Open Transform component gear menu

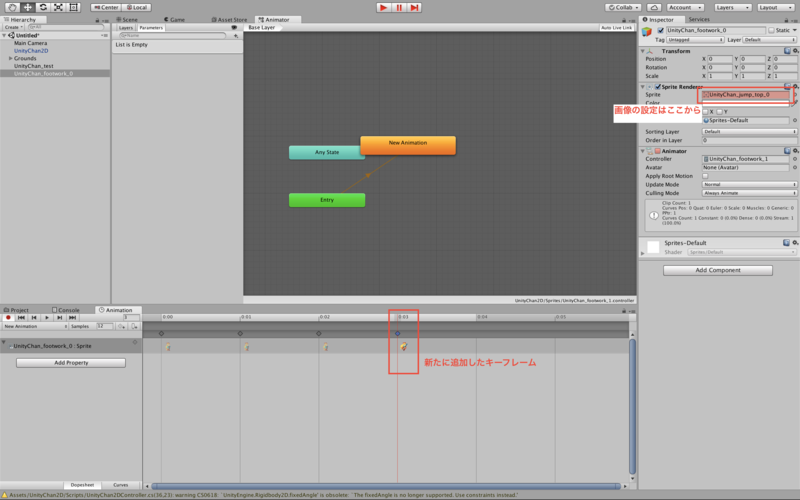tap(795, 51)
